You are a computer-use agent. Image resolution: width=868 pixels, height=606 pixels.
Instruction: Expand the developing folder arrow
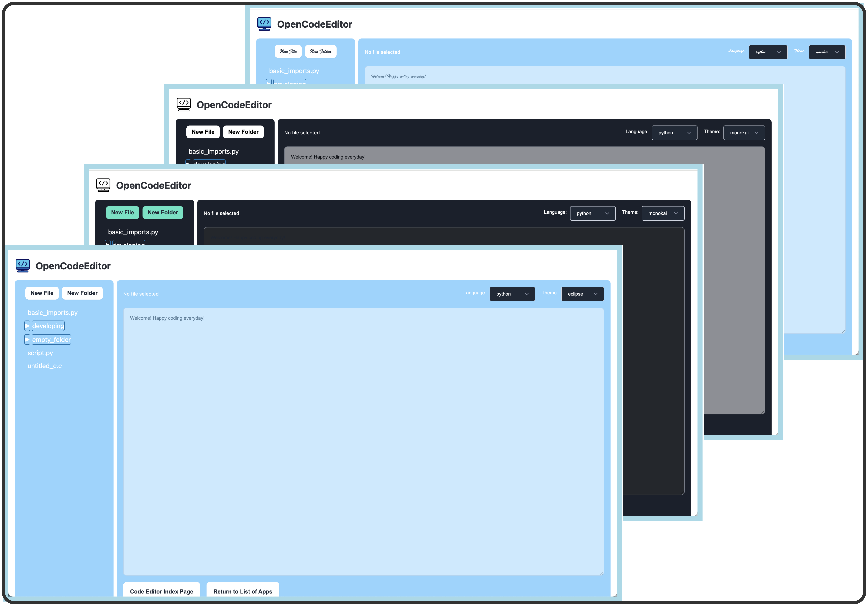click(27, 326)
